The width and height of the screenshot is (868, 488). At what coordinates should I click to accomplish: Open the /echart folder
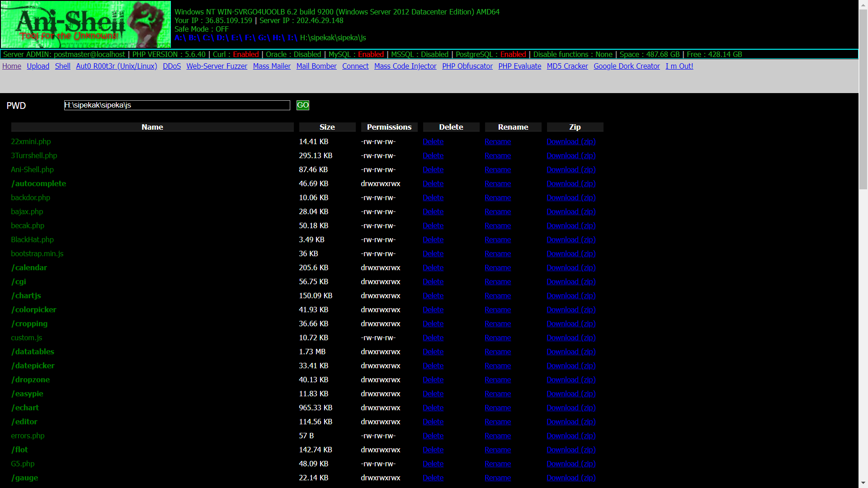click(x=25, y=408)
